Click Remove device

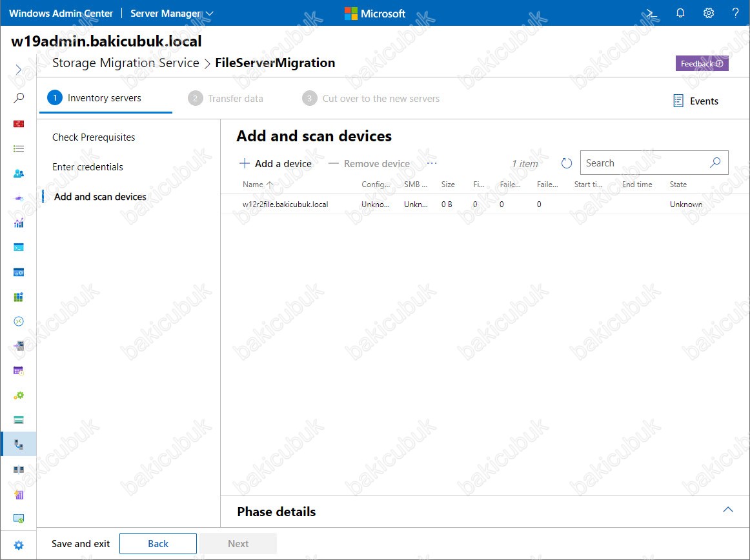click(369, 164)
